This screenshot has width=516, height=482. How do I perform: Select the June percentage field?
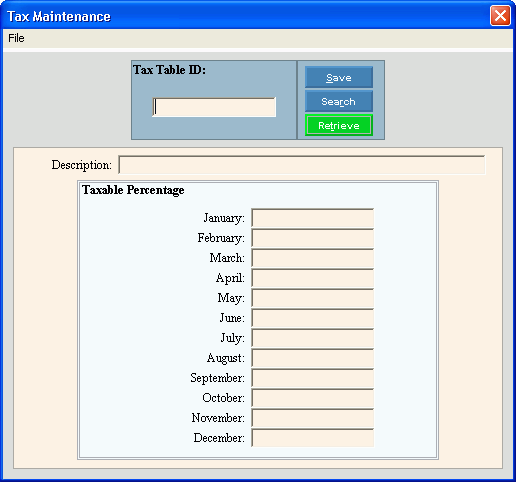coord(312,318)
